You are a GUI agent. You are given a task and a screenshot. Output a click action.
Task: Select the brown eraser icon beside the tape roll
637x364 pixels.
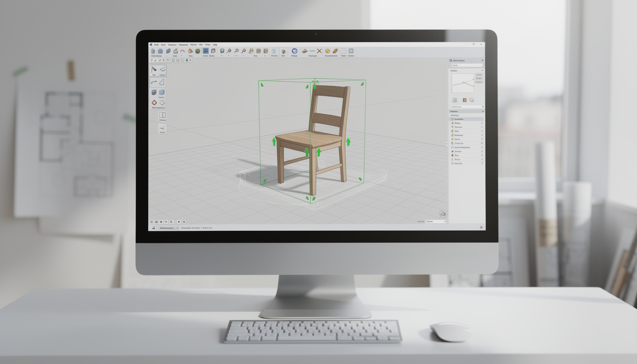(x=335, y=51)
